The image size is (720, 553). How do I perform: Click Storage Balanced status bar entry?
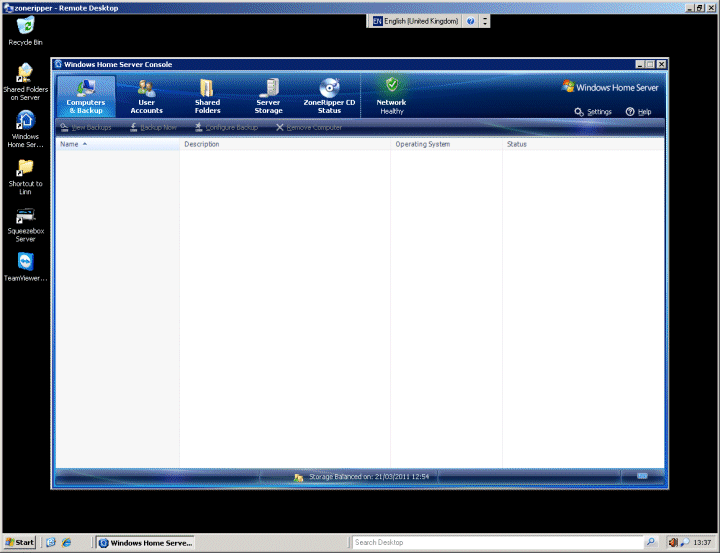click(x=369, y=477)
